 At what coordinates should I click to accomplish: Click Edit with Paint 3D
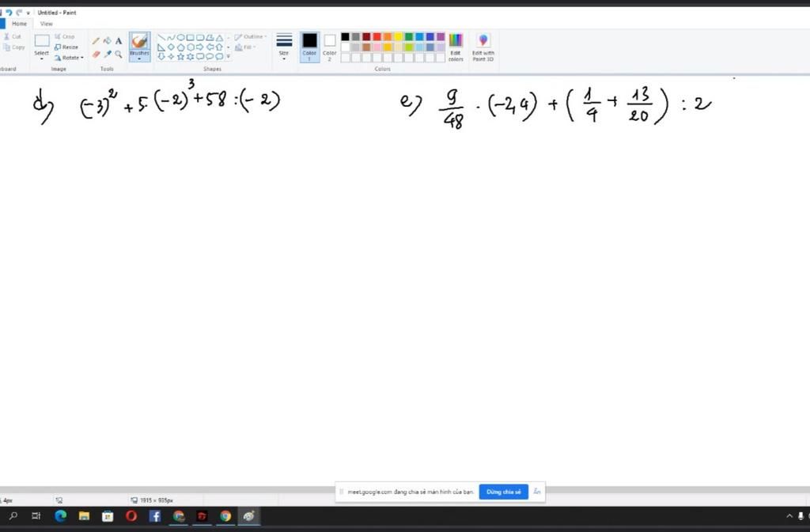(x=483, y=47)
